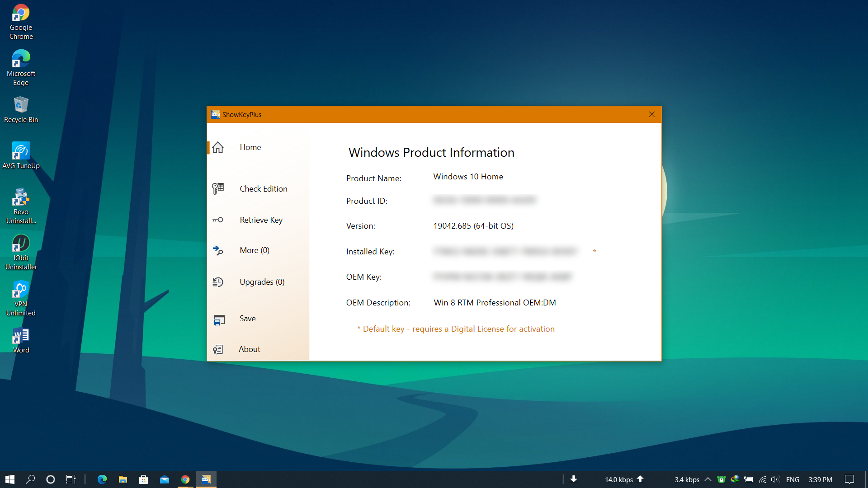Open the volume speaker control
This screenshot has height=488, width=868.
(775, 479)
